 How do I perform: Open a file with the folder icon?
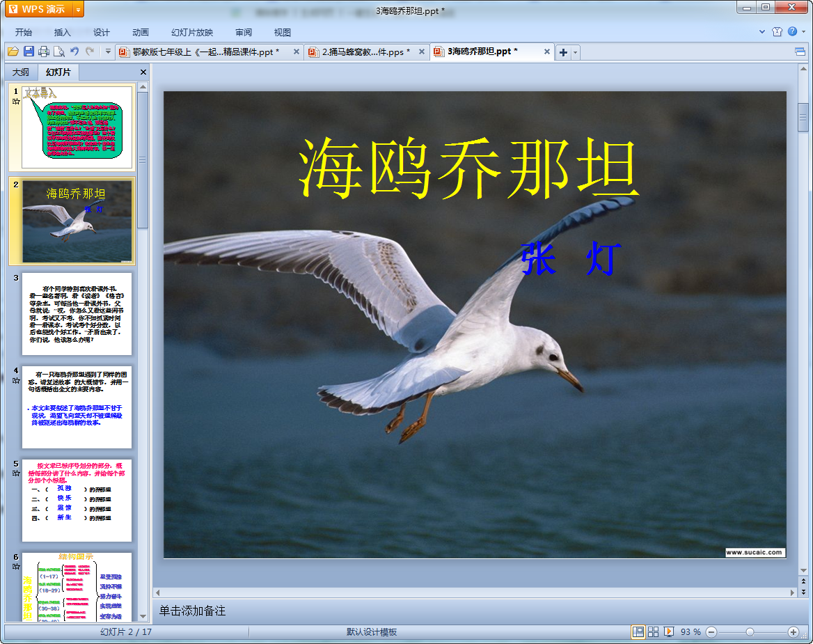pyautogui.click(x=13, y=52)
